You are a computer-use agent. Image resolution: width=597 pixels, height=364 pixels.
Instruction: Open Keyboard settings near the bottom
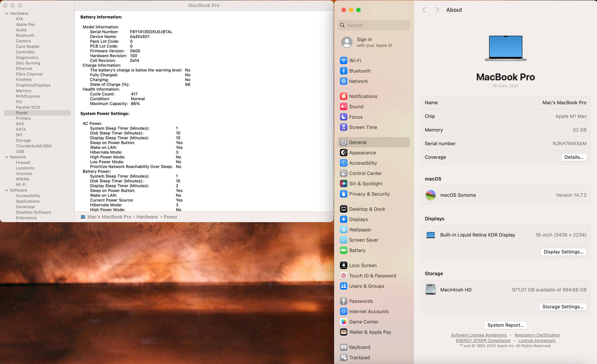click(x=360, y=347)
